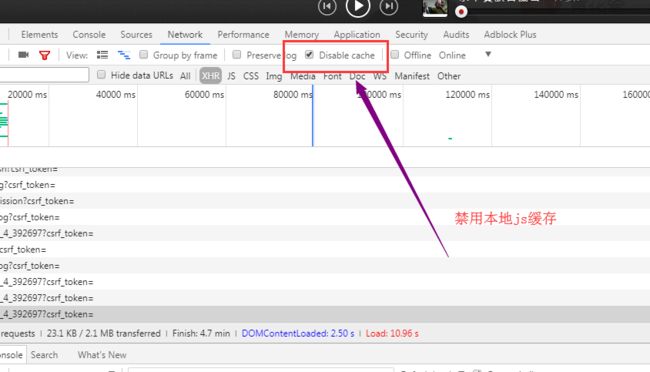Filter requests by Font type
Image resolution: width=650 pixels, height=372 pixels.
(332, 76)
